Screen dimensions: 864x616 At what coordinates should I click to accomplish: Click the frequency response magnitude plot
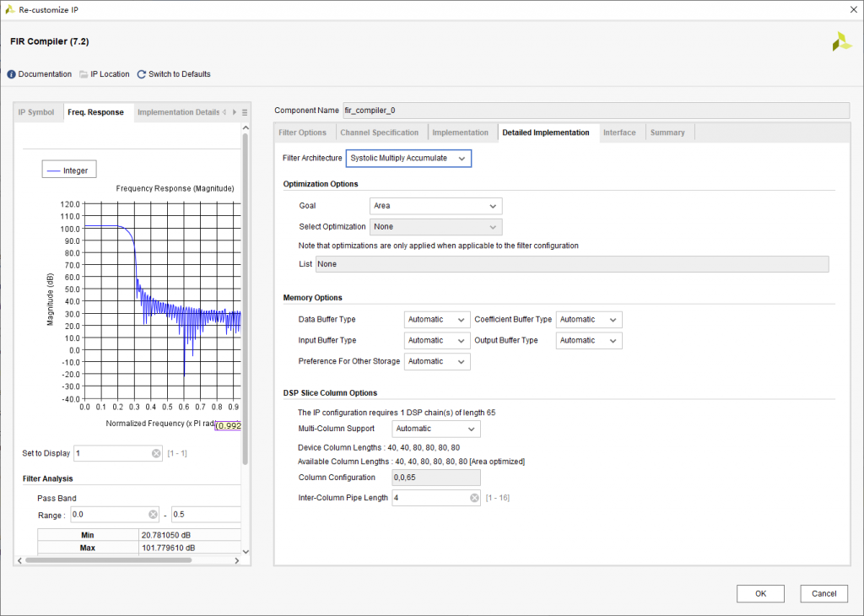[x=163, y=301]
